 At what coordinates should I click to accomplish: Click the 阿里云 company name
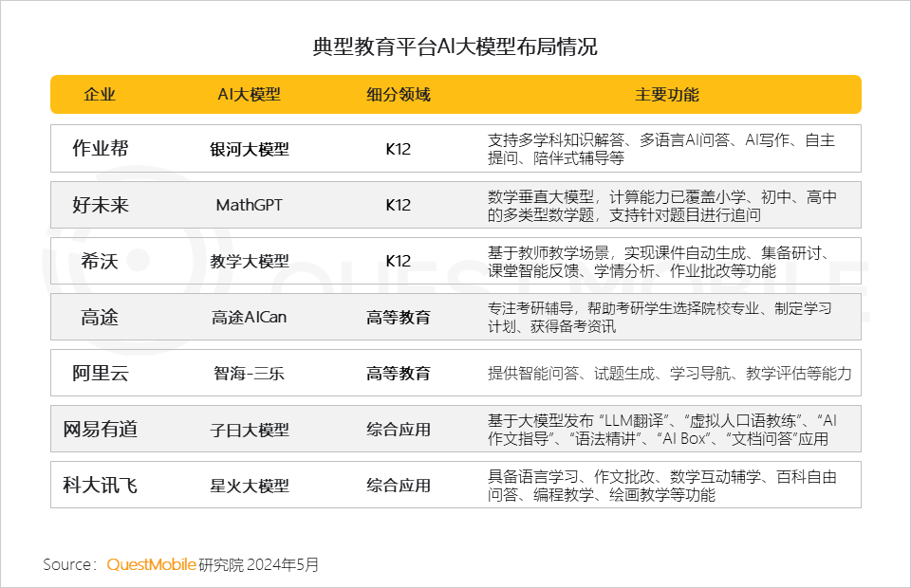click(x=100, y=373)
